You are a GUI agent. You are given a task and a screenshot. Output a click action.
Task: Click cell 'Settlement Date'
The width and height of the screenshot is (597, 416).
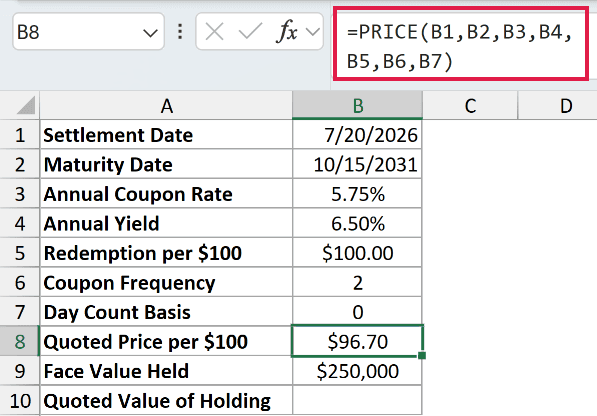166,135
